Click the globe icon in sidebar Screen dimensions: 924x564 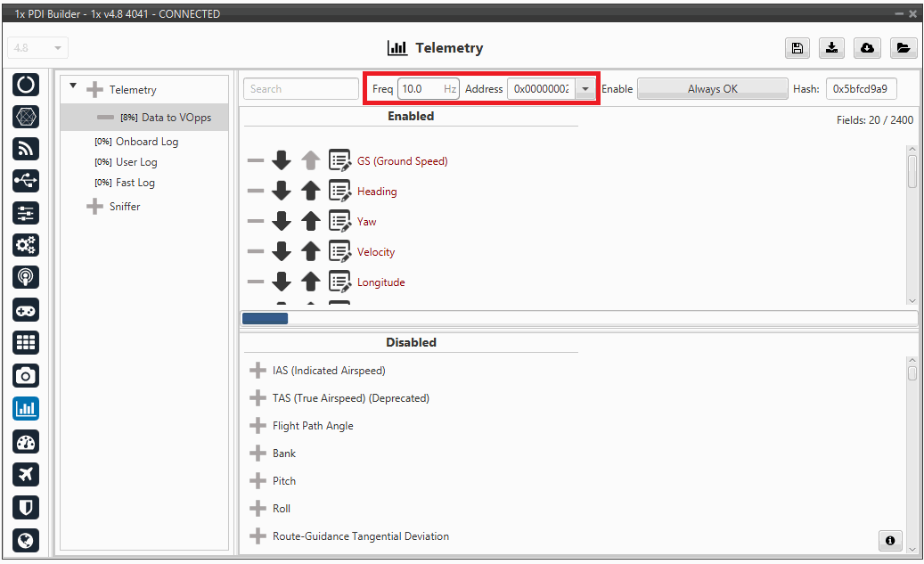[x=26, y=540]
